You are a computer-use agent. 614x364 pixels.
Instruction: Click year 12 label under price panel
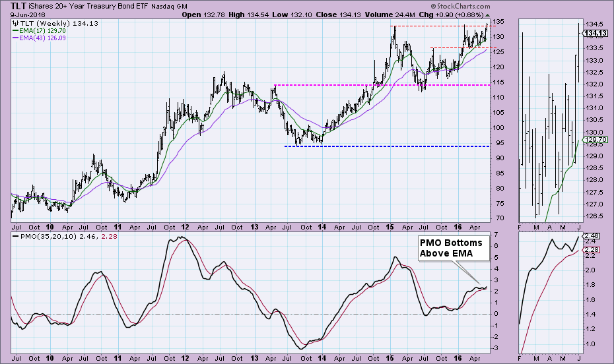point(185,227)
